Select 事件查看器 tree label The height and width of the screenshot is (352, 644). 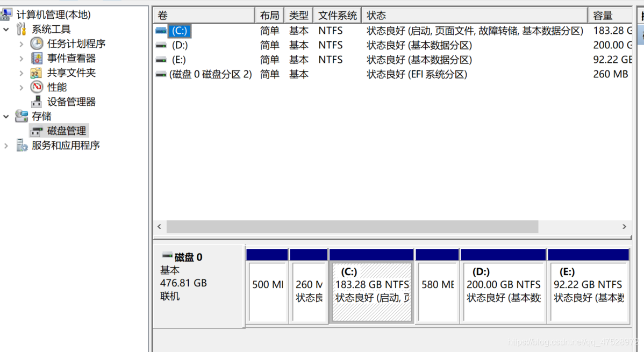click(x=71, y=59)
